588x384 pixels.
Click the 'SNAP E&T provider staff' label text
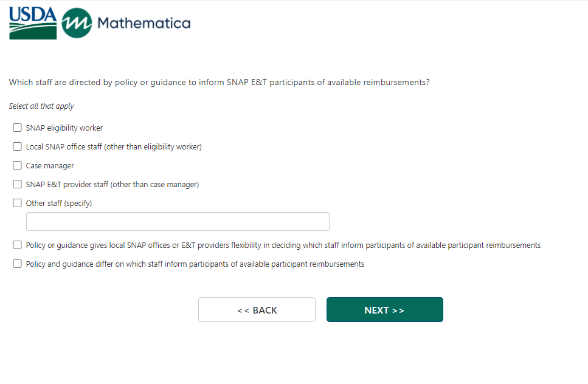[112, 185]
